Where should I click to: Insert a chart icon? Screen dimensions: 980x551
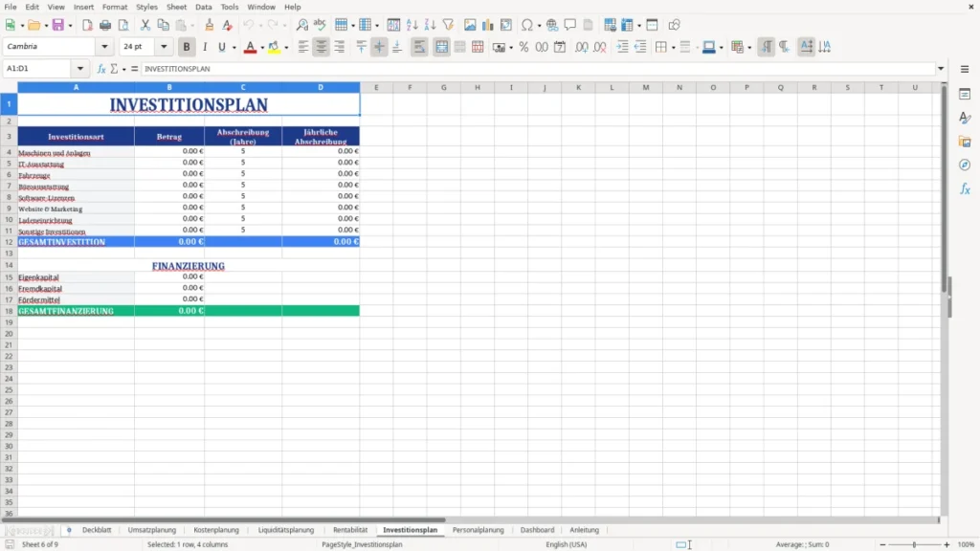[x=487, y=25]
